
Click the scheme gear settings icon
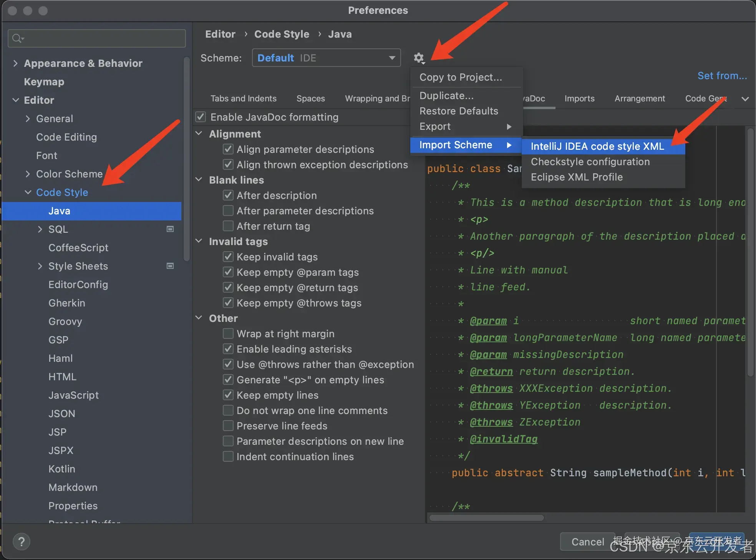[x=418, y=58]
